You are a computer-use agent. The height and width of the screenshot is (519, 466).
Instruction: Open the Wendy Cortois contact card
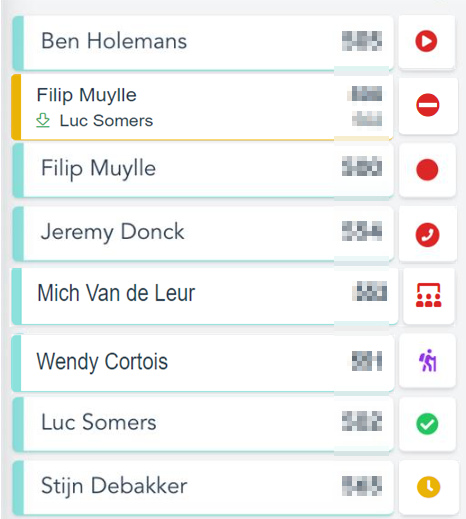coord(203,363)
